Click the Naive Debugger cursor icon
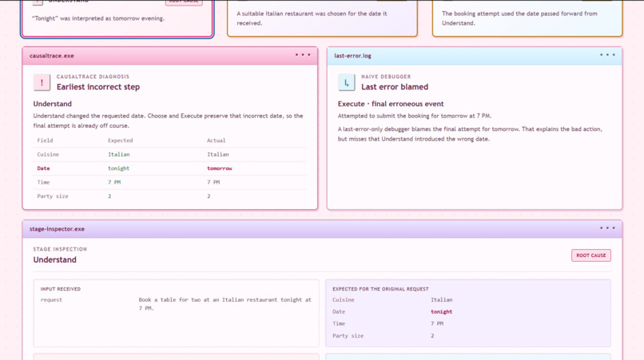644x360 pixels. tap(346, 82)
